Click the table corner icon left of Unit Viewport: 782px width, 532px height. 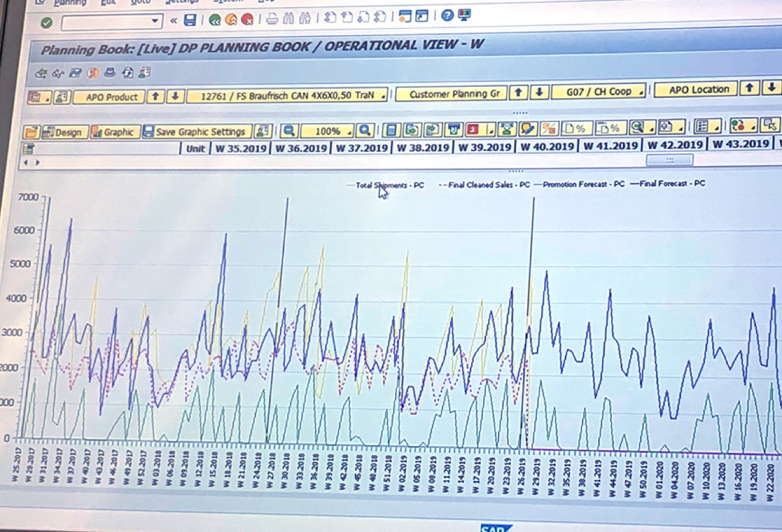(29, 149)
